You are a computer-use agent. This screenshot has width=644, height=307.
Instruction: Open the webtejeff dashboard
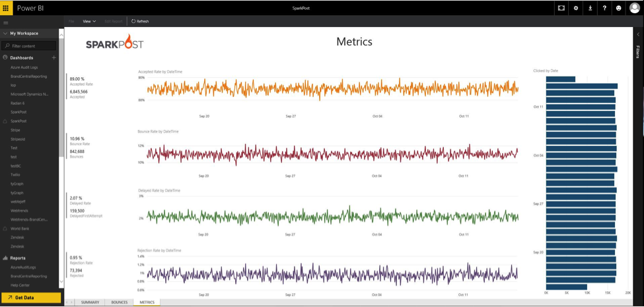18,201
